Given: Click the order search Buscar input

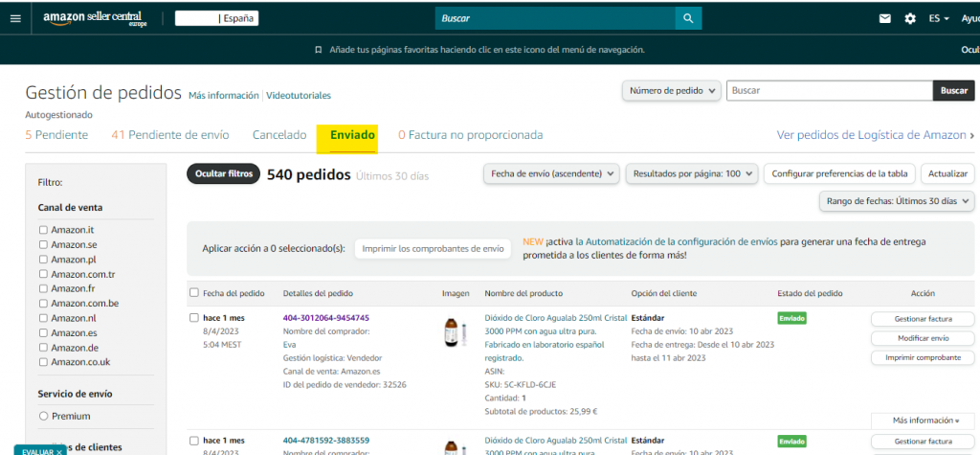Looking at the screenshot, I should tap(830, 91).
